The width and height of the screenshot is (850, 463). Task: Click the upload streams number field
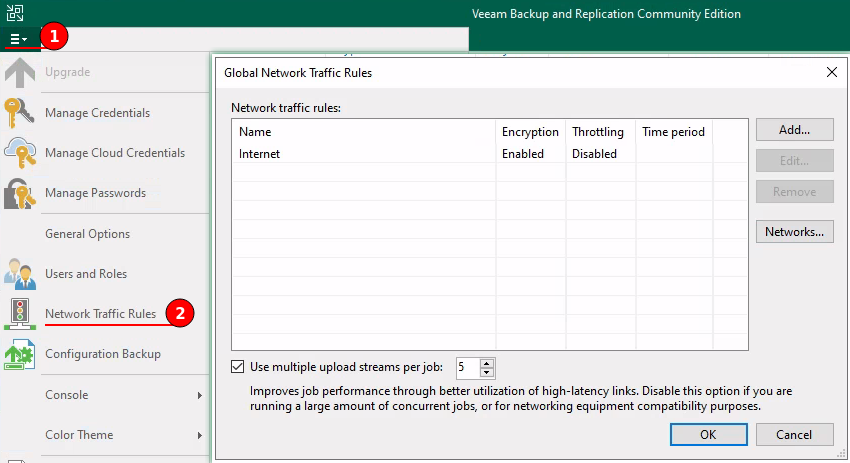pos(468,368)
